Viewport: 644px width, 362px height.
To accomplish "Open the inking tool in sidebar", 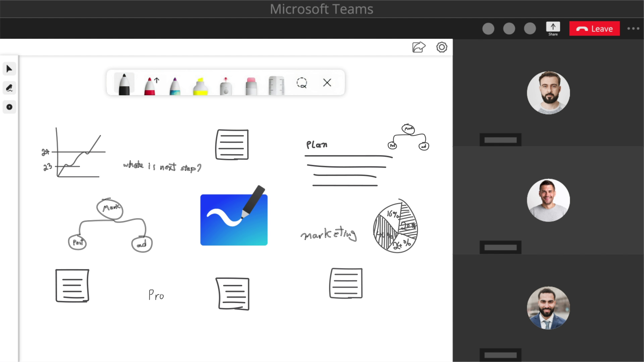I will 9,88.
